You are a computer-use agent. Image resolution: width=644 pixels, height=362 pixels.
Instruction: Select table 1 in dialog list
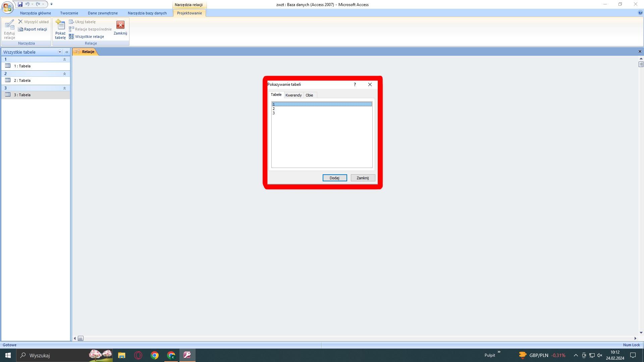pyautogui.click(x=322, y=104)
